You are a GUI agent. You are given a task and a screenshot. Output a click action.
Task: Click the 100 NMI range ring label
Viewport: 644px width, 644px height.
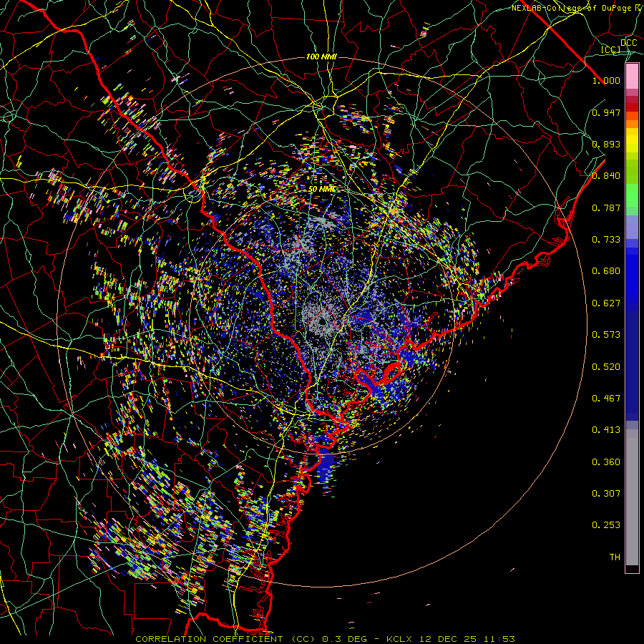[x=321, y=57]
